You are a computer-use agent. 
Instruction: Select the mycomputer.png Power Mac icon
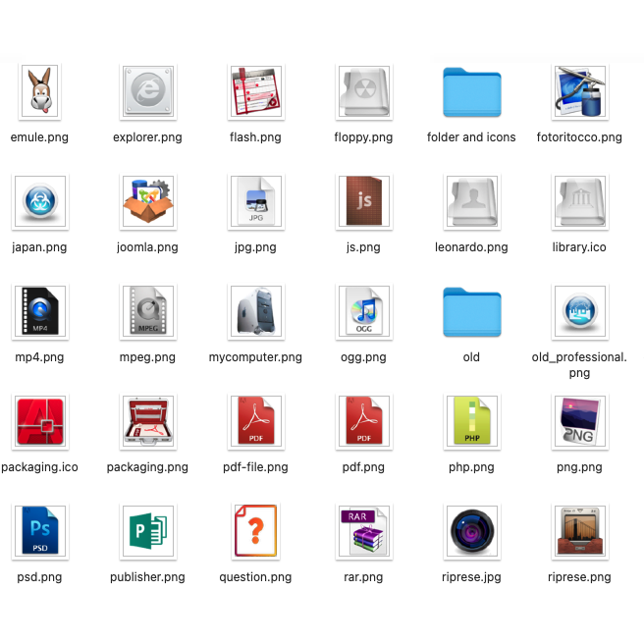[x=256, y=312]
